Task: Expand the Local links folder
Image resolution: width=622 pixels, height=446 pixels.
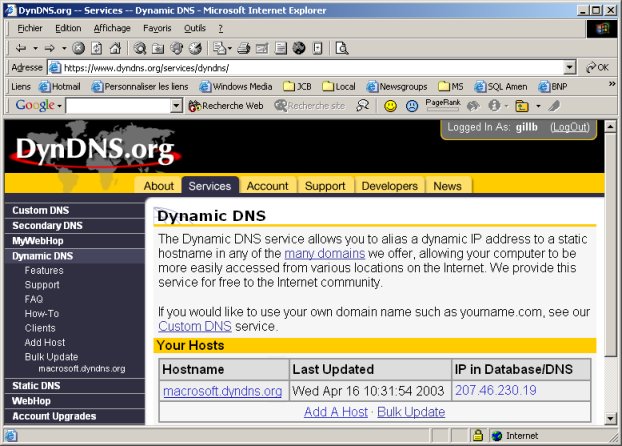Action: [x=339, y=87]
